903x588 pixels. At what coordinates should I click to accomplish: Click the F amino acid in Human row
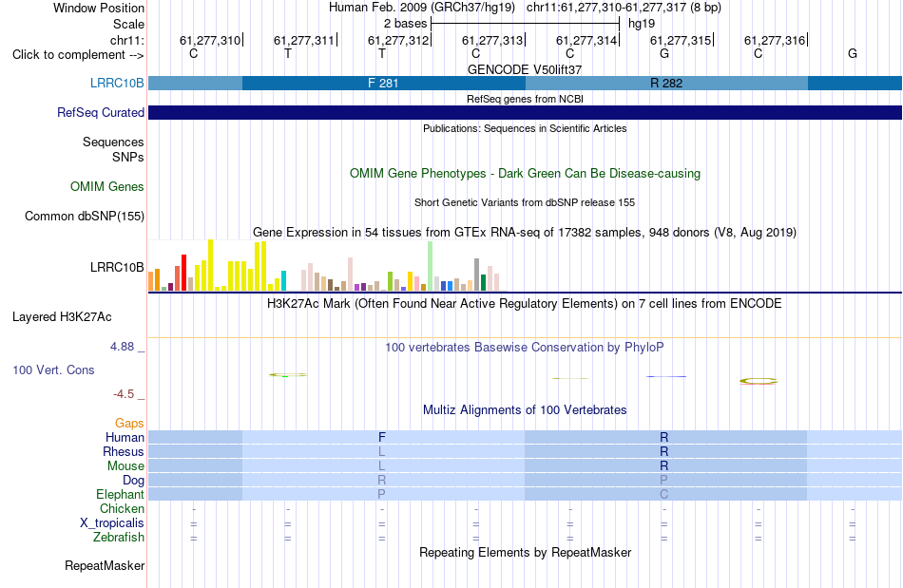(x=381, y=437)
